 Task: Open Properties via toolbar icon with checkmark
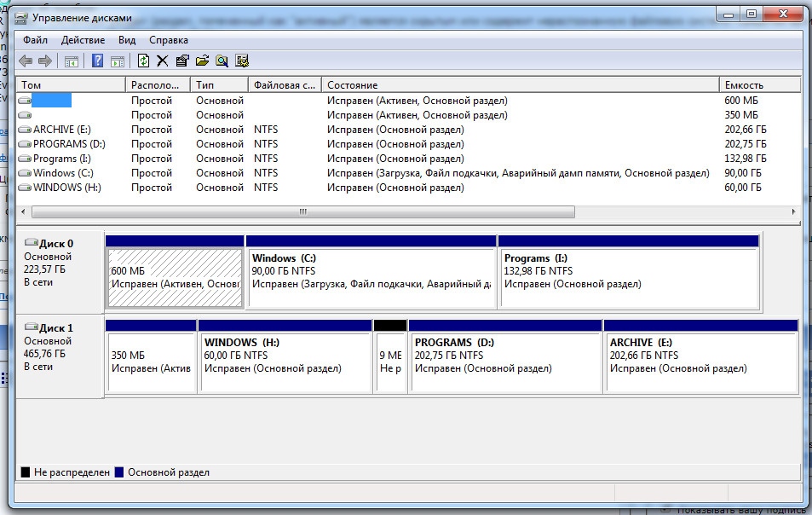click(x=181, y=61)
